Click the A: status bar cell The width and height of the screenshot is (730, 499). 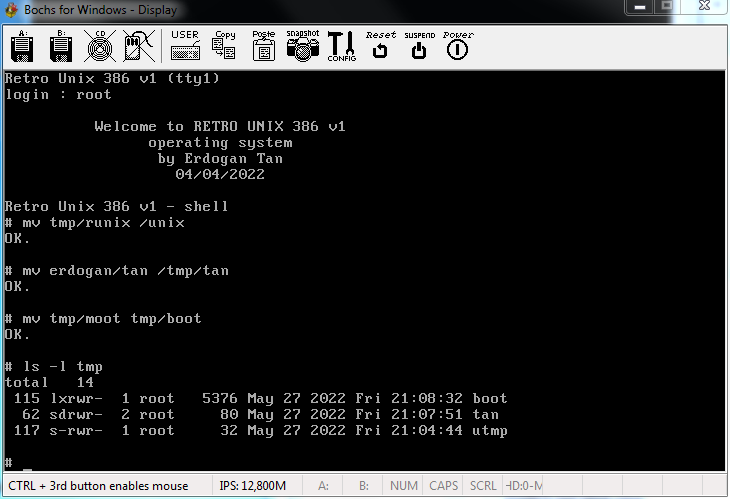[x=323, y=486]
